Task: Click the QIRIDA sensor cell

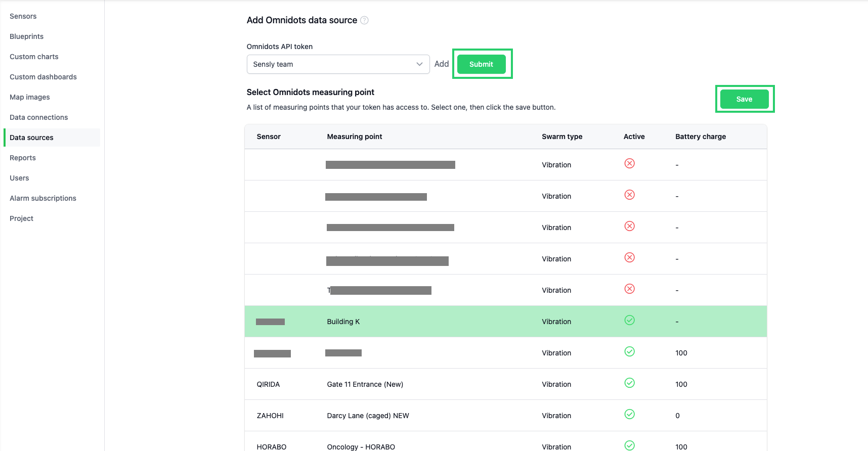Action: click(x=268, y=384)
